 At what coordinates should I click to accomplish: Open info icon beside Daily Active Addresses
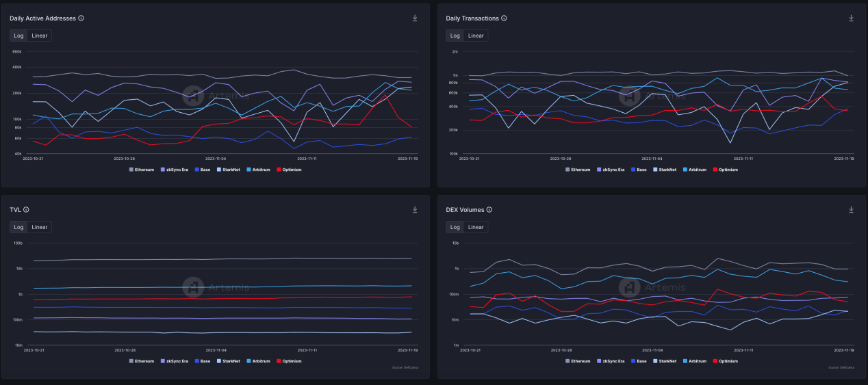pos(81,18)
